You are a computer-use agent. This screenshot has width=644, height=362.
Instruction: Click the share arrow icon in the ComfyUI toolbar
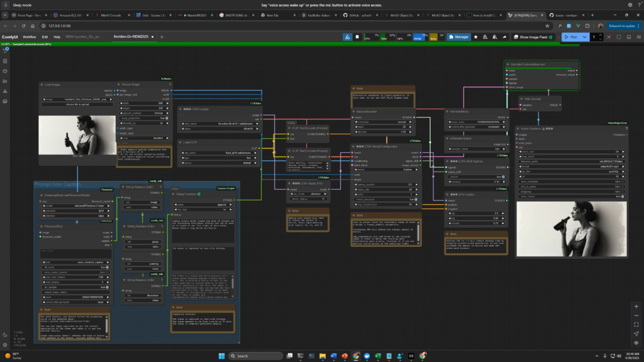click(x=504, y=37)
